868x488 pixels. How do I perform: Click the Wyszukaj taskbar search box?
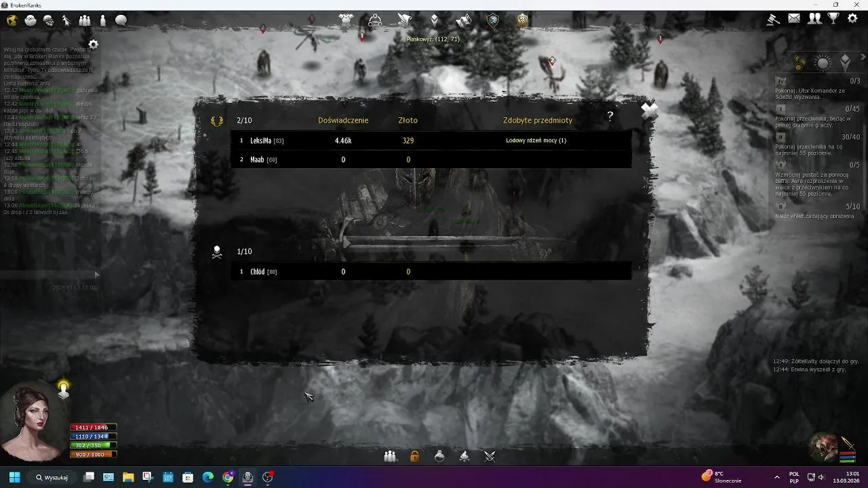click(52, 477)
